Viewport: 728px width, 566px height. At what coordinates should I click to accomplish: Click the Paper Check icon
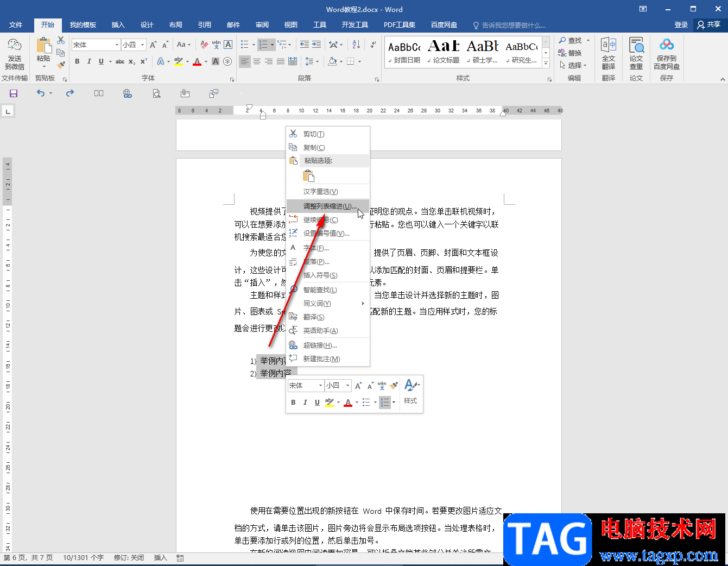tap(636, 53)
